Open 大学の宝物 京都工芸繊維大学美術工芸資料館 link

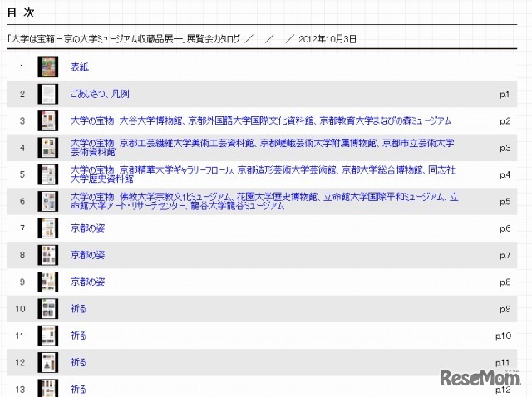click(x=263, y=148)
